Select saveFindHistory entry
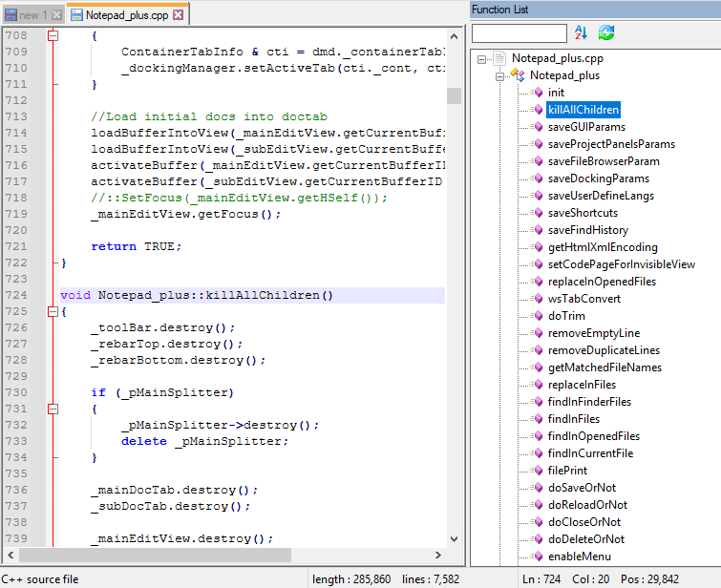Viewport: 721px width, 588px height. coord(587,230)
